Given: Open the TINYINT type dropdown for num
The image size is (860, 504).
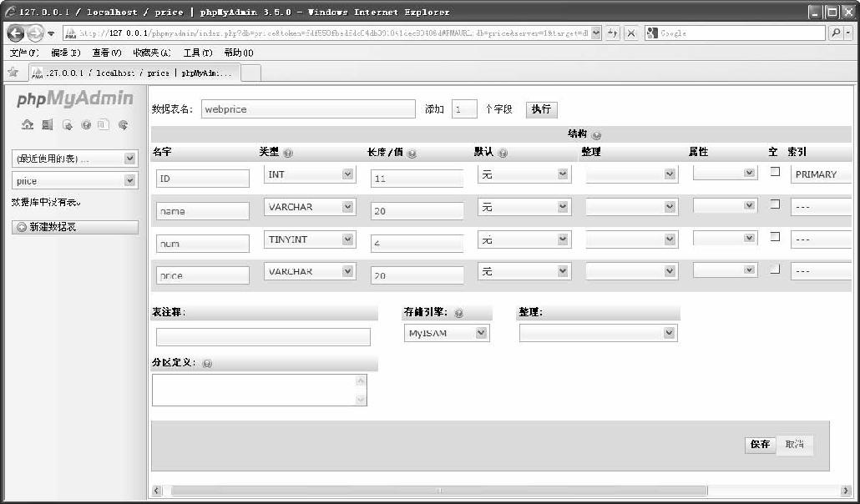Looking at the screenshot, I should (310, 239).
